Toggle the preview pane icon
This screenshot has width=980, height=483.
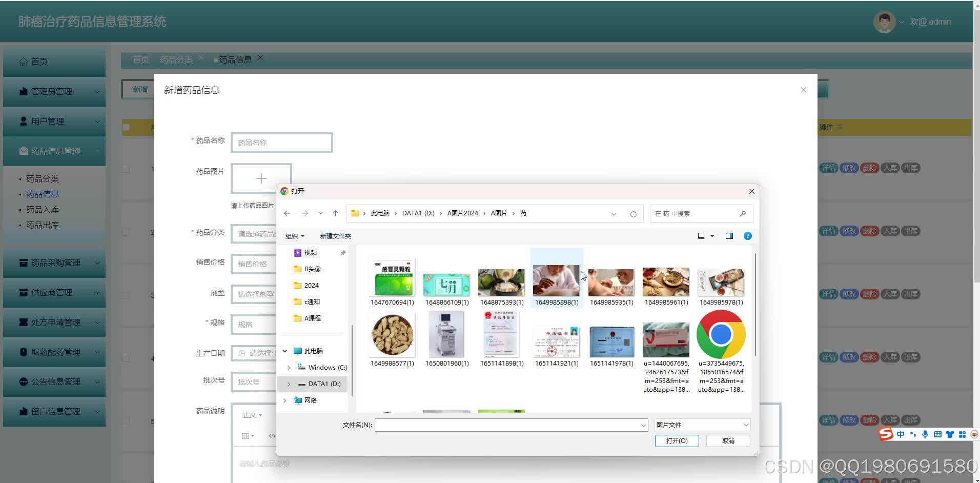click(729, 236)
